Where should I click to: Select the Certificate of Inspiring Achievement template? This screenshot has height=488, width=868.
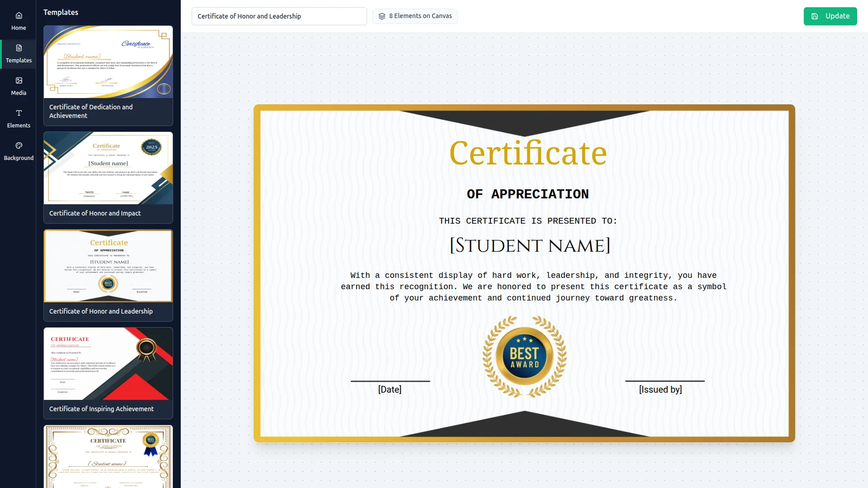pyautogui.click(x=108, y=373)
